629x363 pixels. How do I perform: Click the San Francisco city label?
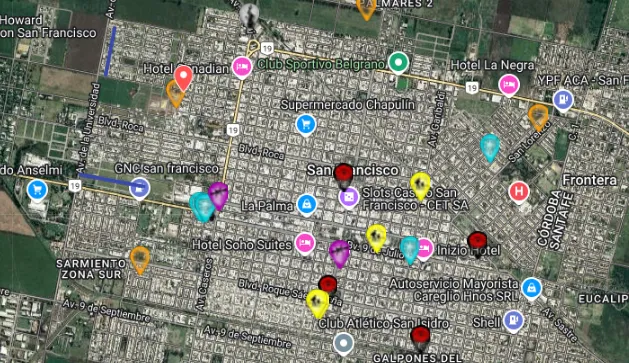pos(352,170)
